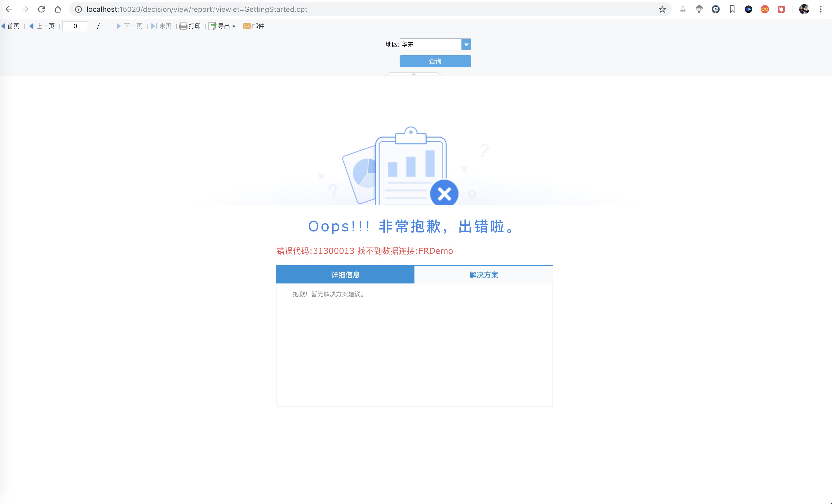The width and height of the screenshot is (832, 504).
Task: Click the 下一页 next page arrow
Action: click(119, 26)
